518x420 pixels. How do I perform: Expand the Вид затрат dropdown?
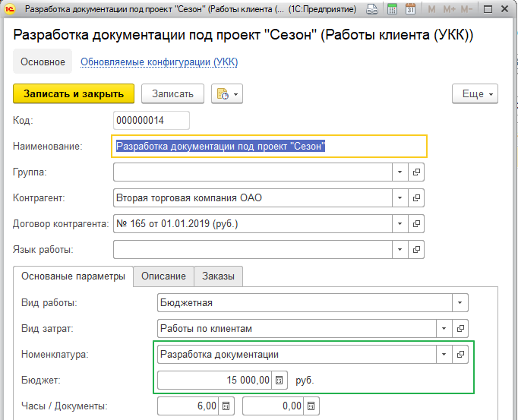click(444, 328)
